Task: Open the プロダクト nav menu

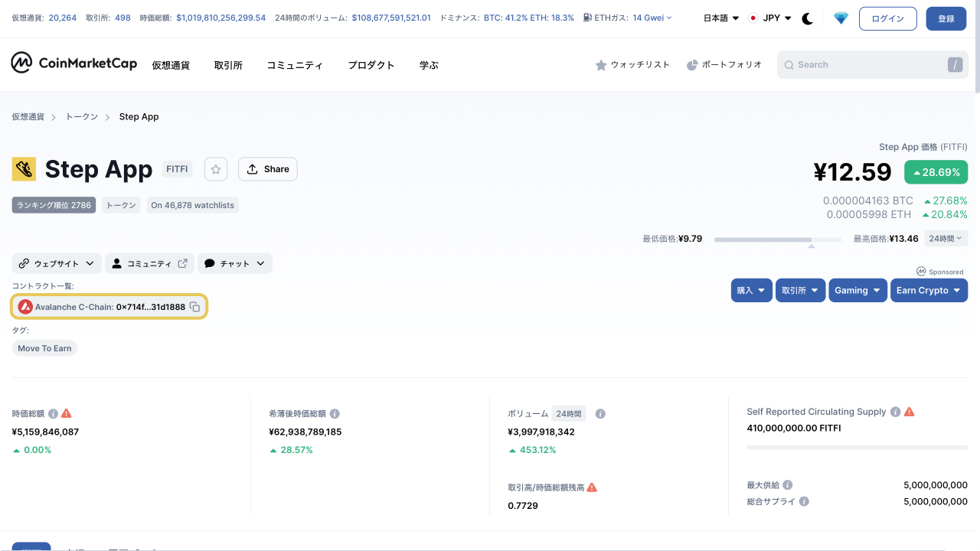Action: pyautogui.click(x=371, y=65)
